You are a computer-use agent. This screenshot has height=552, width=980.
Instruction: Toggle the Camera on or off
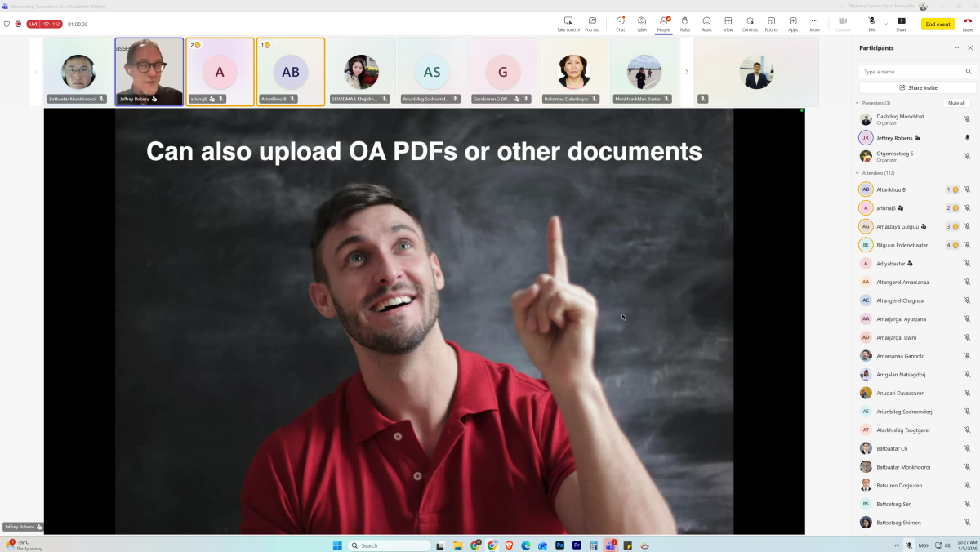843,23
